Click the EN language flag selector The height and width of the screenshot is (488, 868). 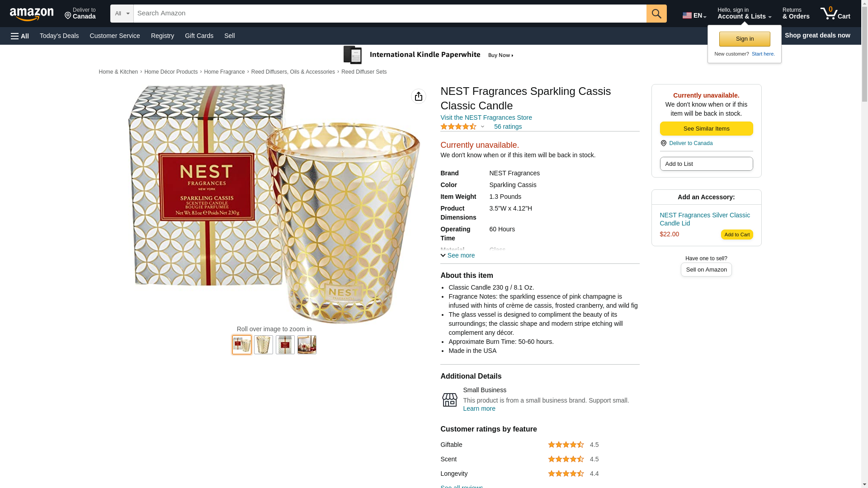[694, 15]
